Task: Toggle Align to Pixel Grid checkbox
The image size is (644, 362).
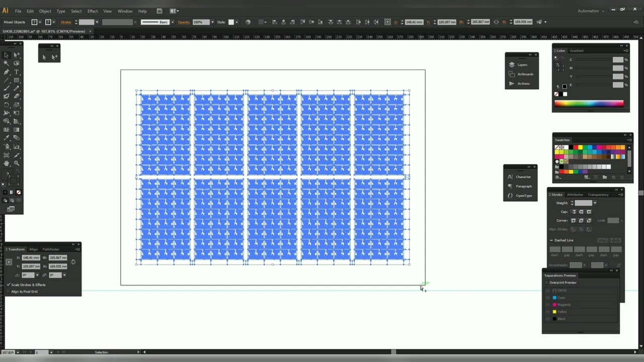Action: [9, 292]
